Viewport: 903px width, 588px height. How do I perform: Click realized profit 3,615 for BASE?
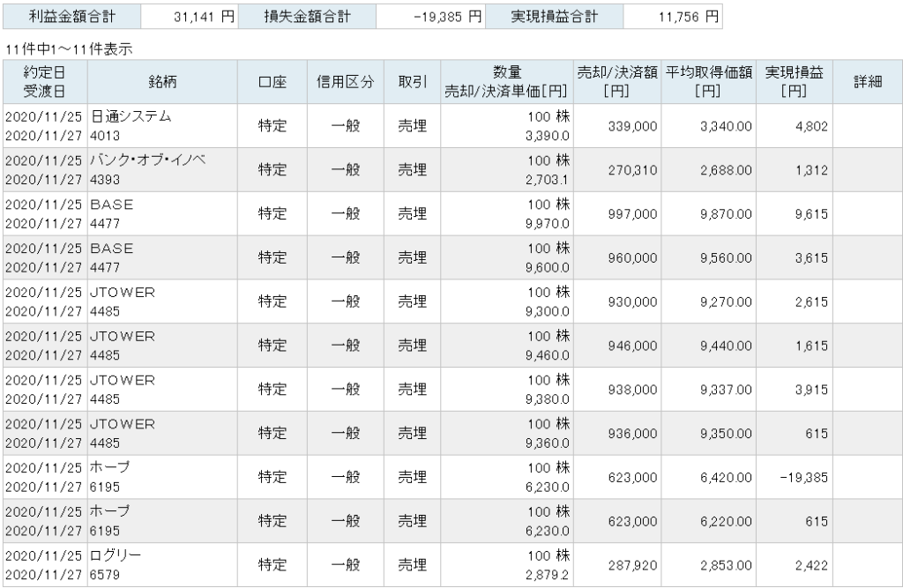811,258
